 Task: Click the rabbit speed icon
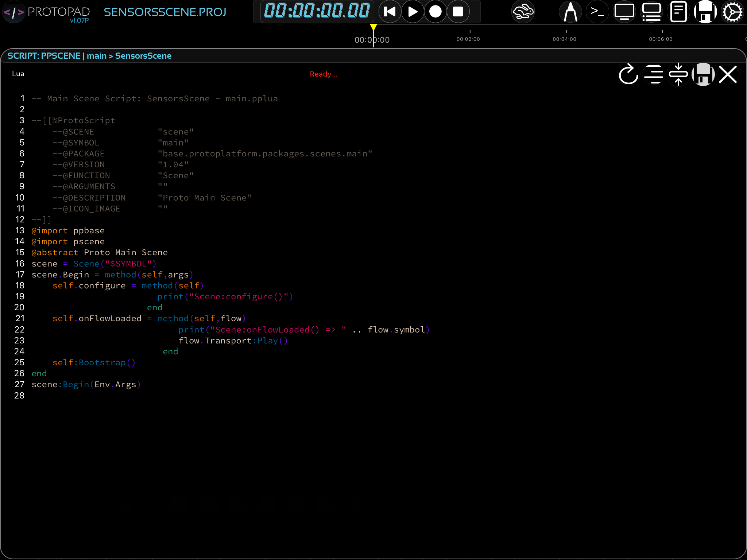(x=523, y=12)
